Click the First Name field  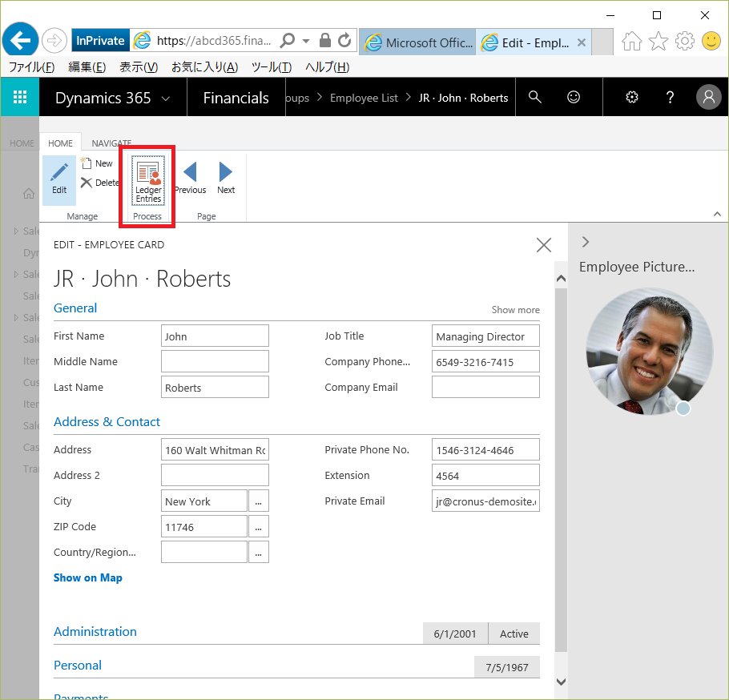coord(215,336)
